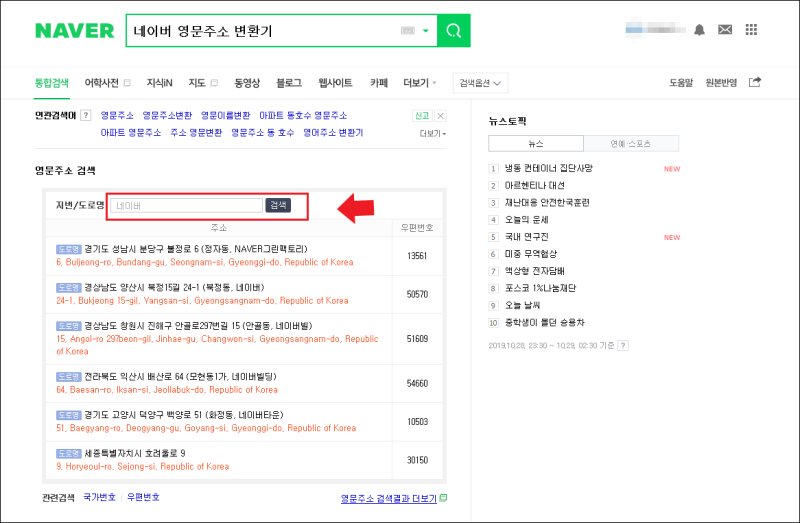Click the share icon next to 원본반영
800x523 pixels.
[x=755, y=82]
